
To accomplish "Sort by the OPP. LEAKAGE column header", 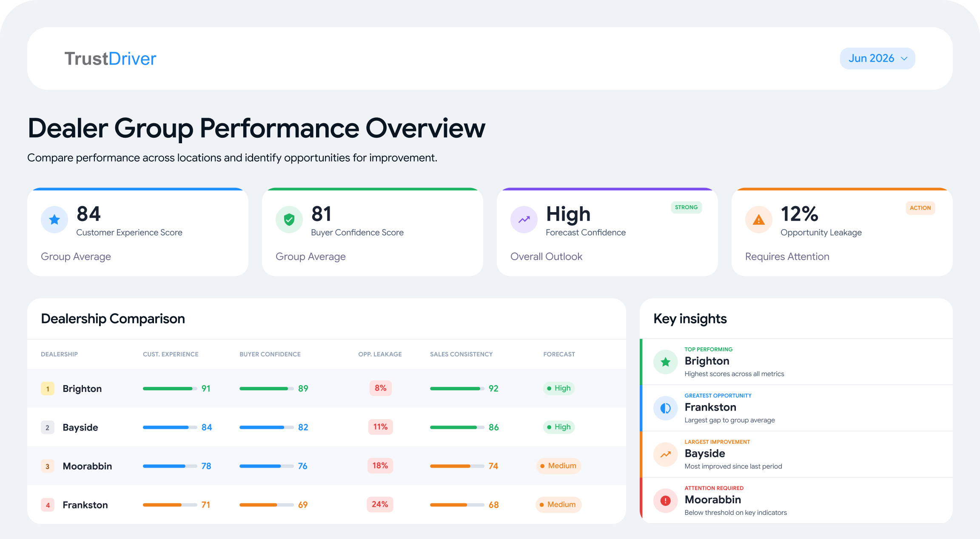I will 380,354.
